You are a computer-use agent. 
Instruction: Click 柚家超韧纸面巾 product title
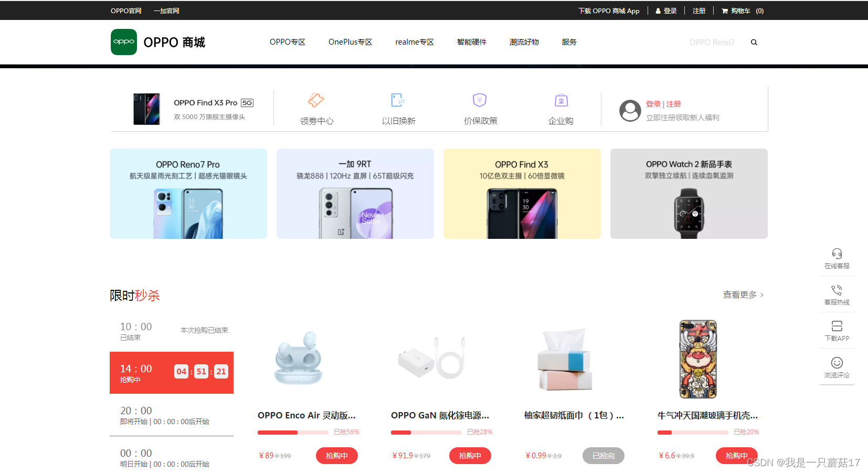[x=574, y=415]
